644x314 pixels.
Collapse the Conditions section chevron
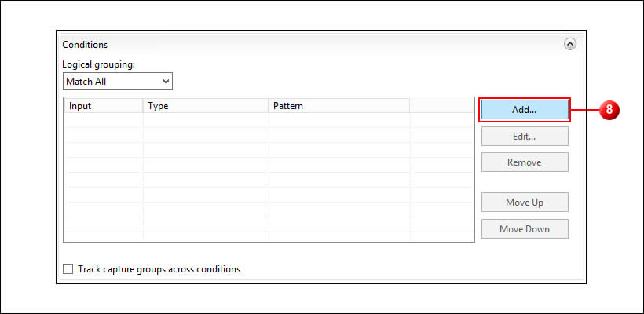(x=570, y=45)
